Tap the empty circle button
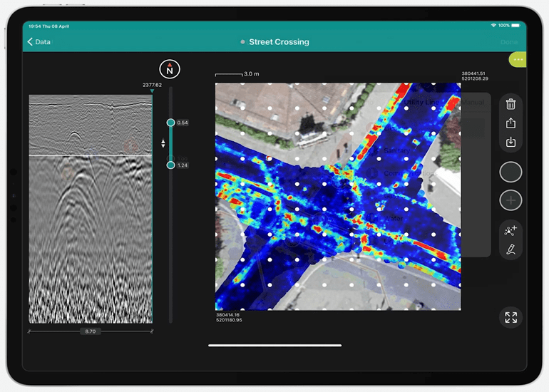Viewport: 549px width, 392px height. click(510, 172)
